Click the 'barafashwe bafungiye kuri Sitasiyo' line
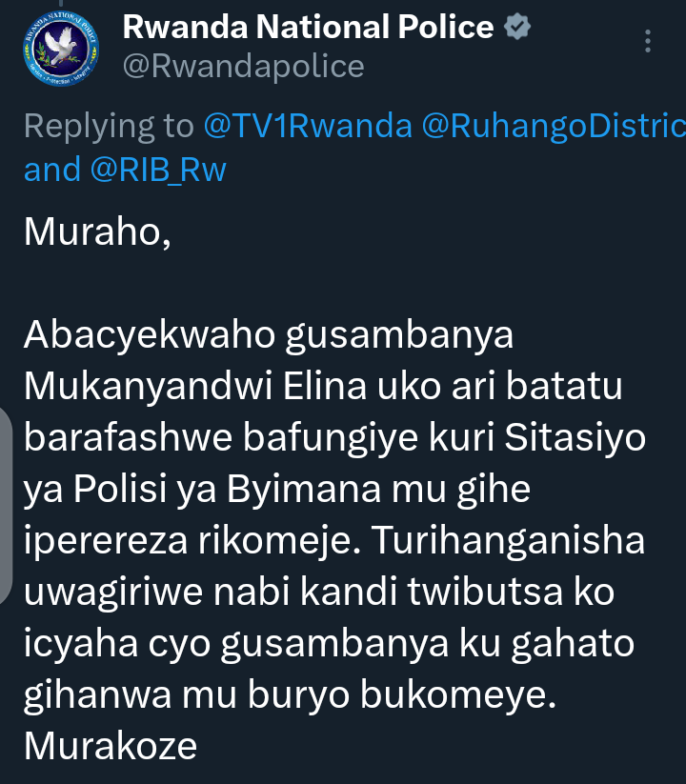The height and width of the screenshot is (784, 686). tap(335, 438)
